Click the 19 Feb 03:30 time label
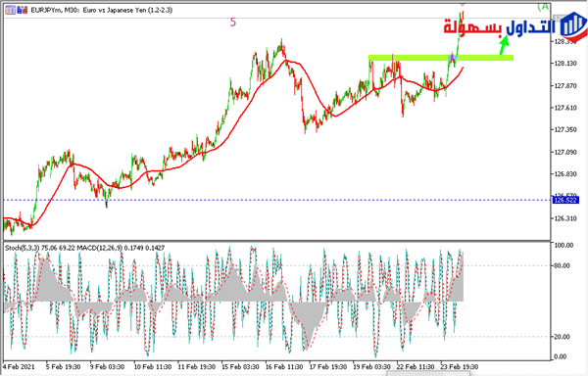Image resolution: width=588 pixels, height=376 pixels. pos(371,366)
